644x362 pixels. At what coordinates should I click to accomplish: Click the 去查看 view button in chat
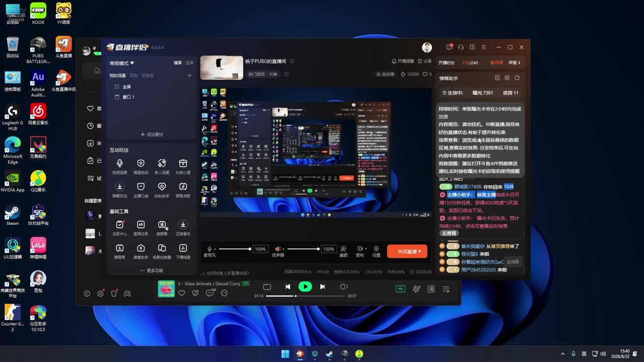pos(449,233)
